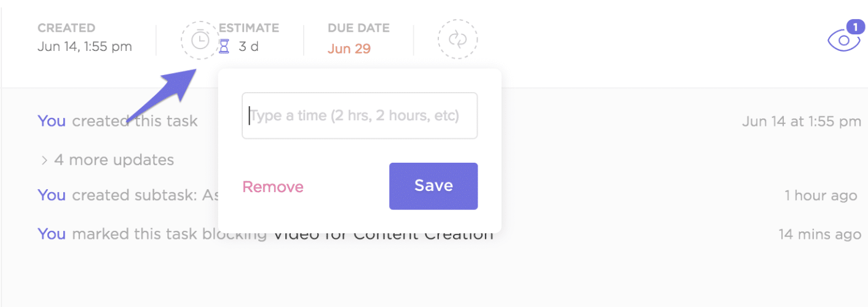Show the '4 more updates' hidden activity
This screenshot has width=868, height=307.
[114, 160]
